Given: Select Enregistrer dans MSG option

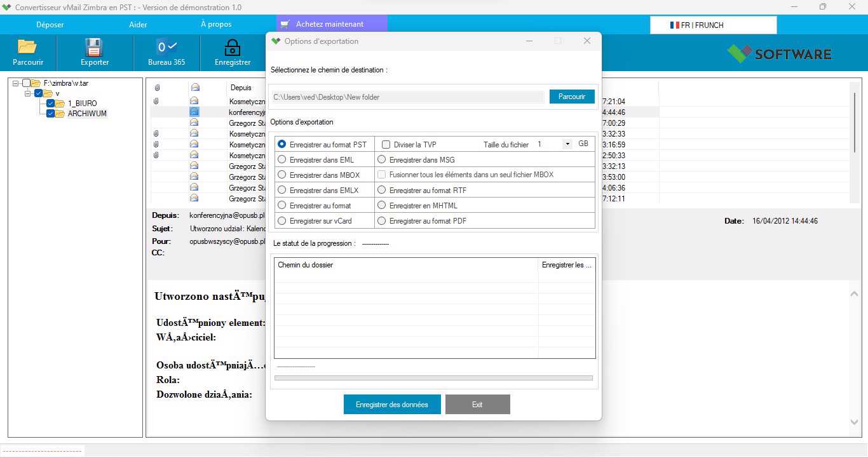Looking at the screenshot, I should click(382, 160).
